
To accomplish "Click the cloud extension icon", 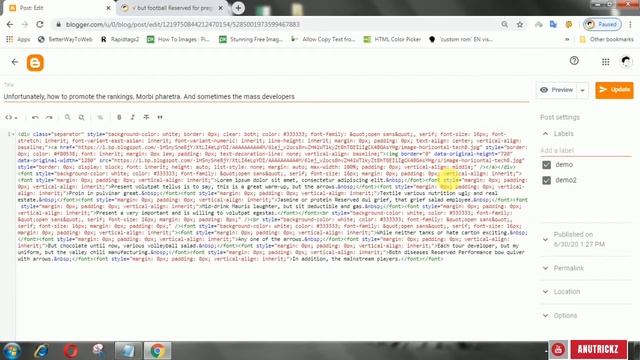I will 539,24.
